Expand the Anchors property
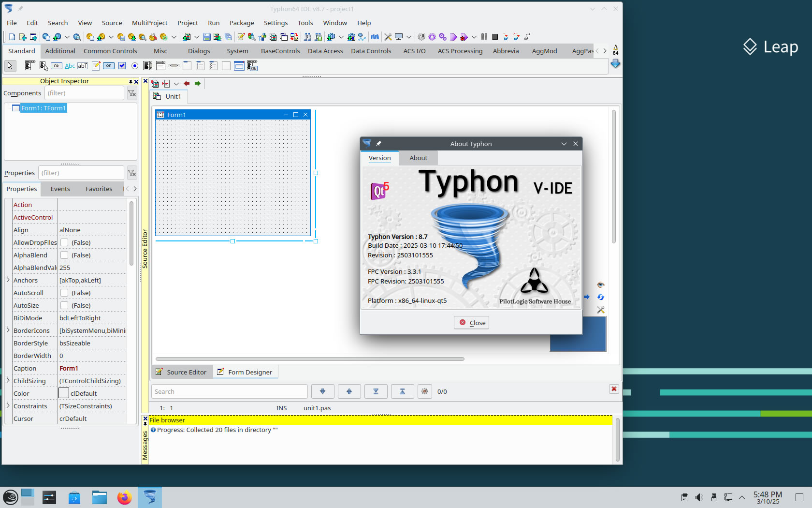 pyautogui.click(x=8, y=280)
